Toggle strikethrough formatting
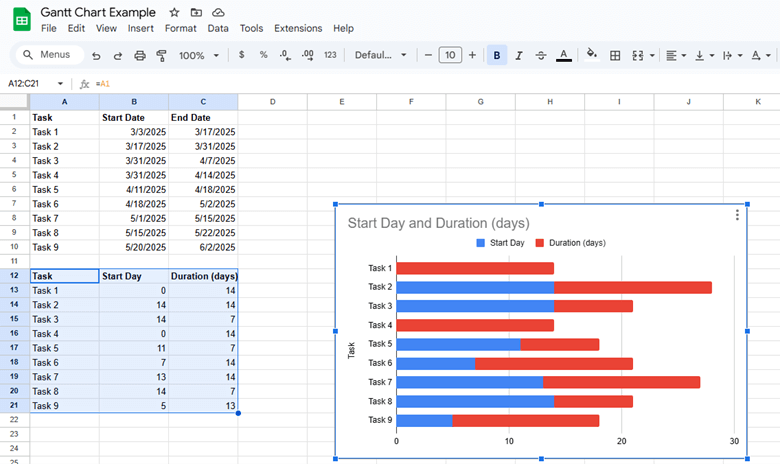The width and height of the screenshot is (780, 464). tap(541, 55)
